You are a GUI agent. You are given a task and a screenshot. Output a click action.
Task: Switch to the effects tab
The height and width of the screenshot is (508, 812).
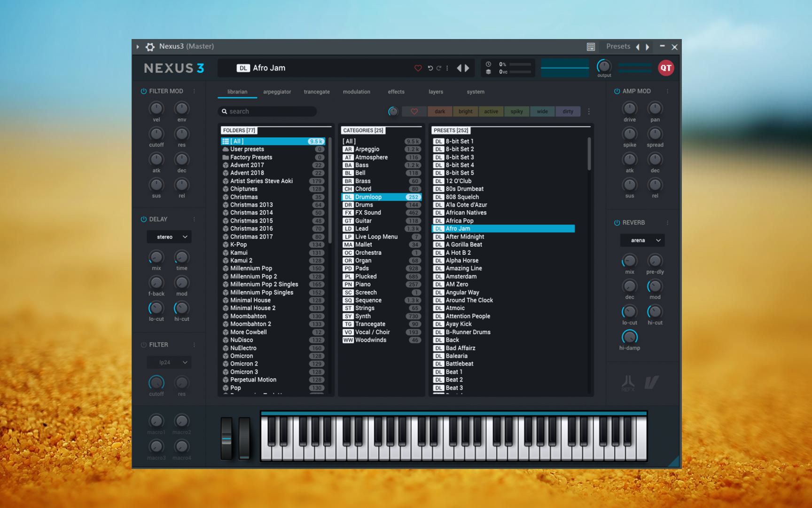pos(396,92)
